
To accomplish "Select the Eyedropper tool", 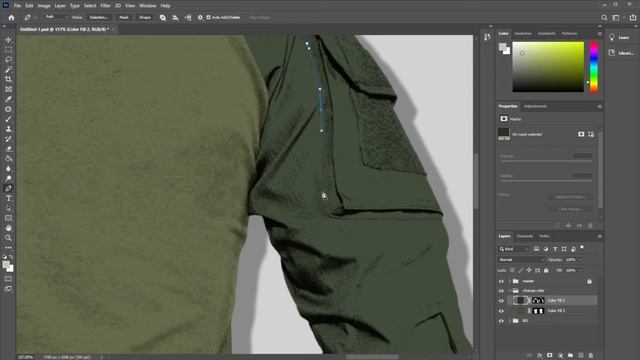I will click(8, 99).
